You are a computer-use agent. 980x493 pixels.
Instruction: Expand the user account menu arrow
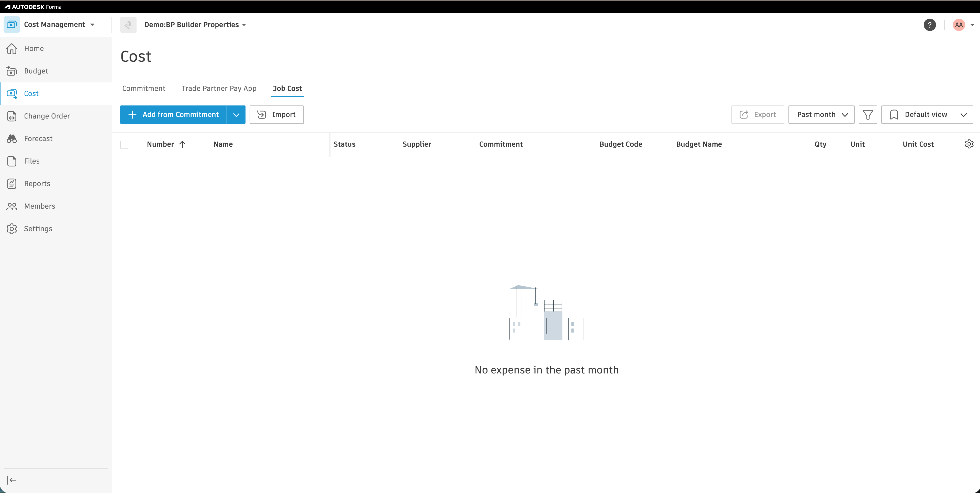click(972, 25)
